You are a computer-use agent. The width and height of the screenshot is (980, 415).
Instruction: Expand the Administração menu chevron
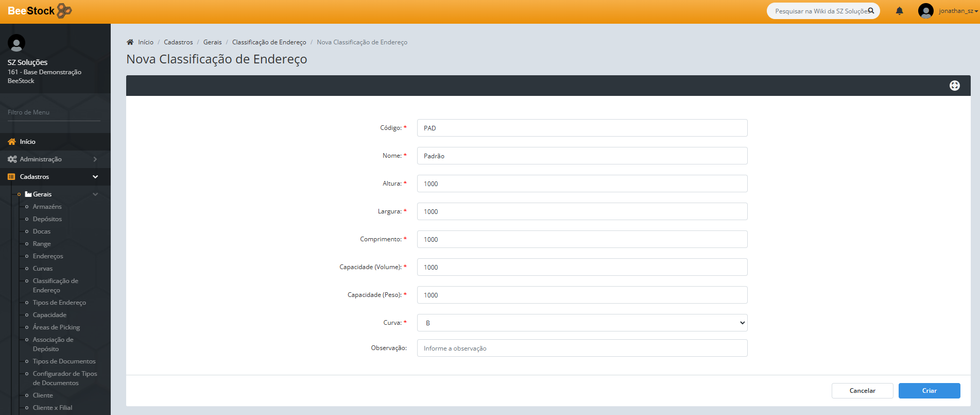(x=95, y=159)
